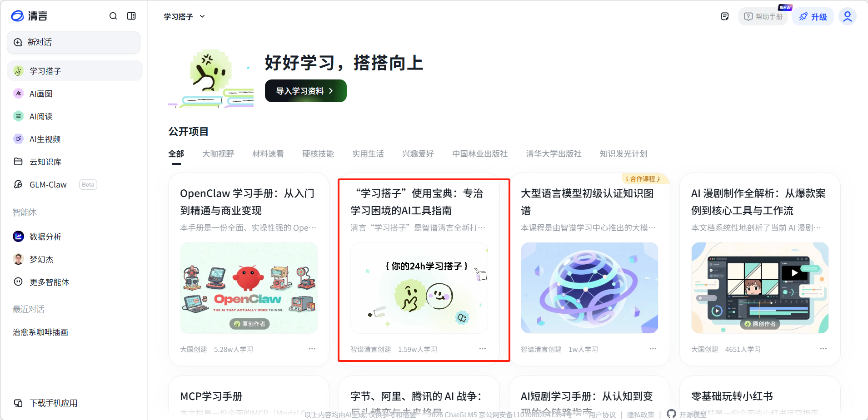Click the 开源模型 GitHub link
The width and height of the screenshot is (868, 420).
click(687, 414)
